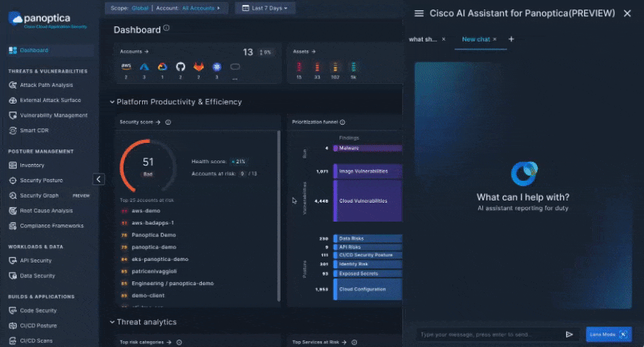This screenshot has width=644, height=347.
Task: Change the Global scope selector
Action: (140, 8)
